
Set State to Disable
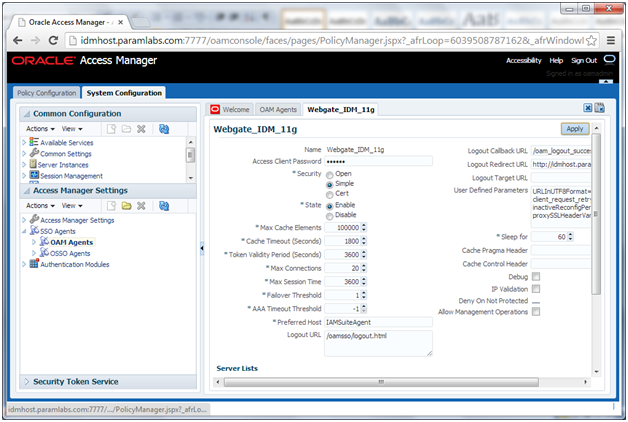tap(330, 216)
